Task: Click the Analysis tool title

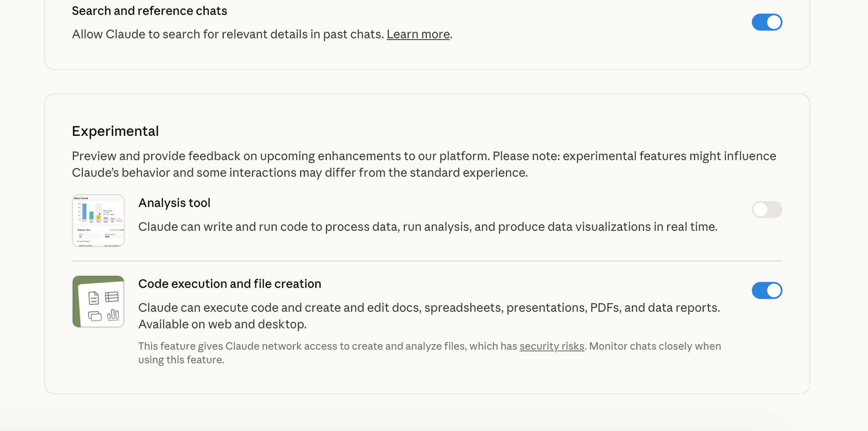Action: [x=174, y=203]
